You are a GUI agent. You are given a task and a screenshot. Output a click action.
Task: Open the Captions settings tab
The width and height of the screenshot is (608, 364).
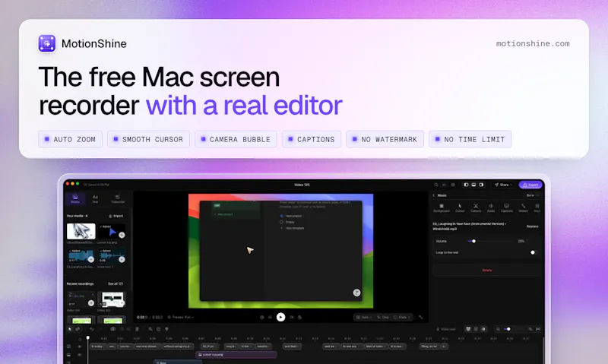click(x=506, y=207)
